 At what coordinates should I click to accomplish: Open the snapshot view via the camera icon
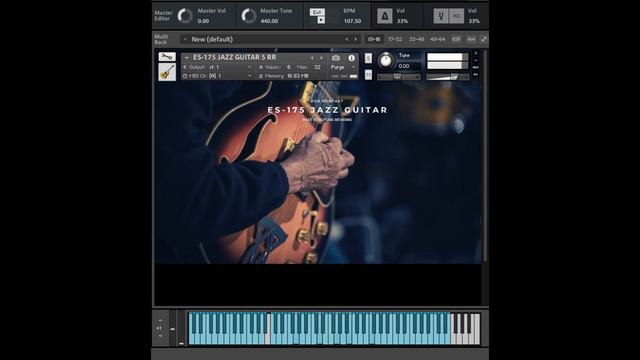coord(336,58)
